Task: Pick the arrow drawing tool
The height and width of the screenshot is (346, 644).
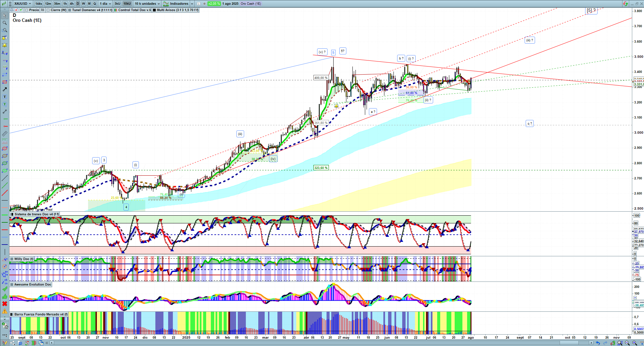Action: pos(5,89)
